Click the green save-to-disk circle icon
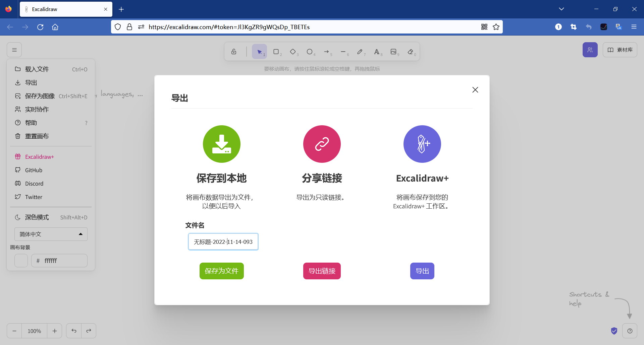The width and height of the screenshot is (644, 345). click(x=222, y=144)
